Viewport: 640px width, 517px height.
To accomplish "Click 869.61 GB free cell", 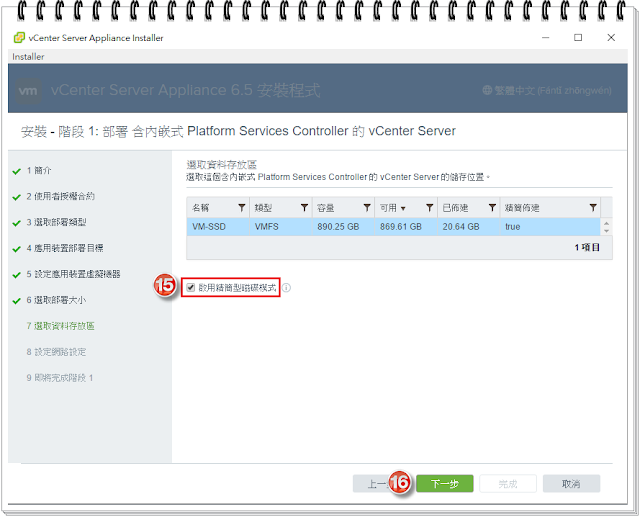I will coord(406,226).
